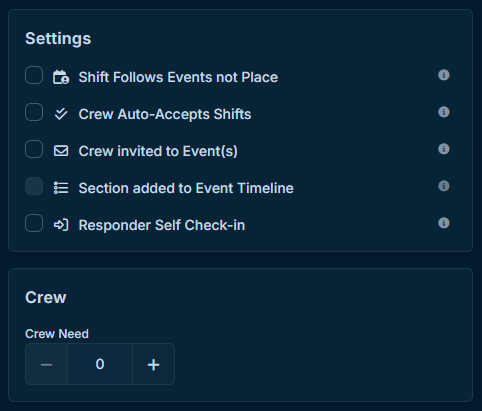Check the Crew invited to Event(s) box

(x=34, y=149)
